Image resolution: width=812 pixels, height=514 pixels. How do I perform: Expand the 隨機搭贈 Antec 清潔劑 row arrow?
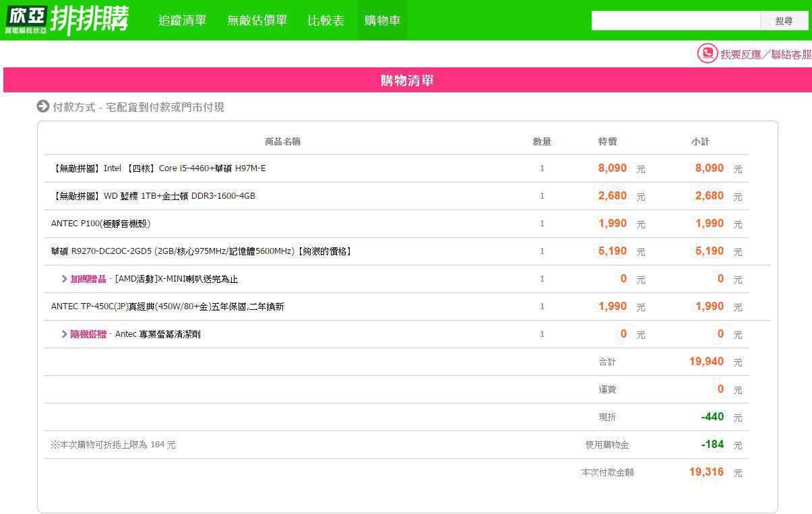click(x=65, y=334)
